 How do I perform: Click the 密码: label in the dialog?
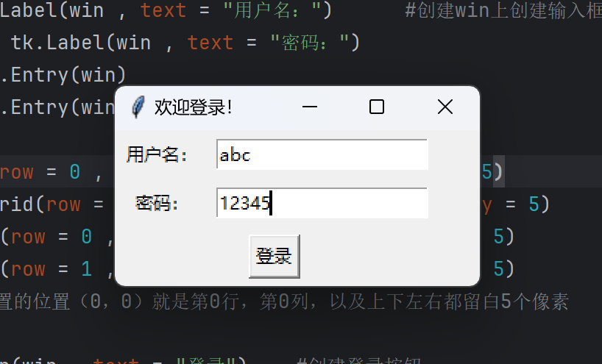(x=157, y=203)
